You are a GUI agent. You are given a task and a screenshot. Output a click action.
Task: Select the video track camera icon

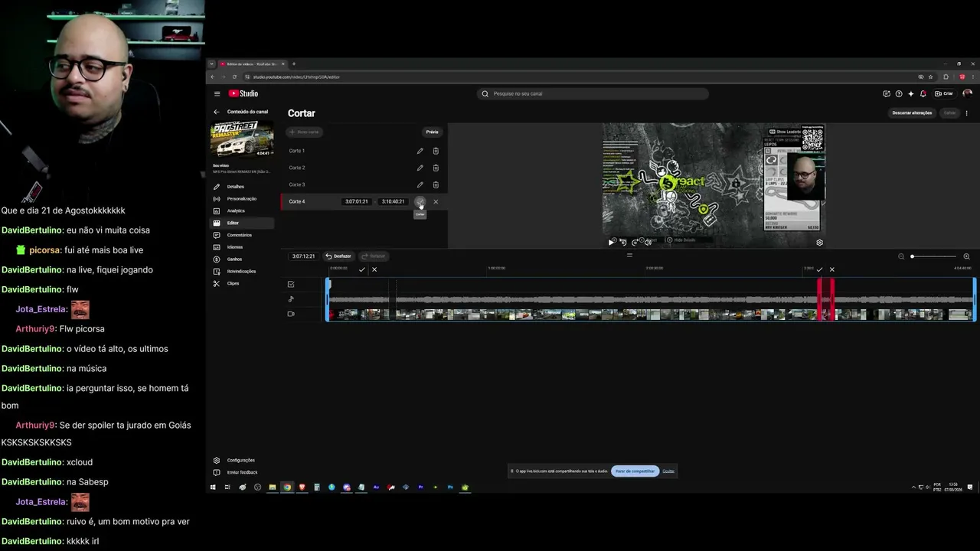coord(291,314)
